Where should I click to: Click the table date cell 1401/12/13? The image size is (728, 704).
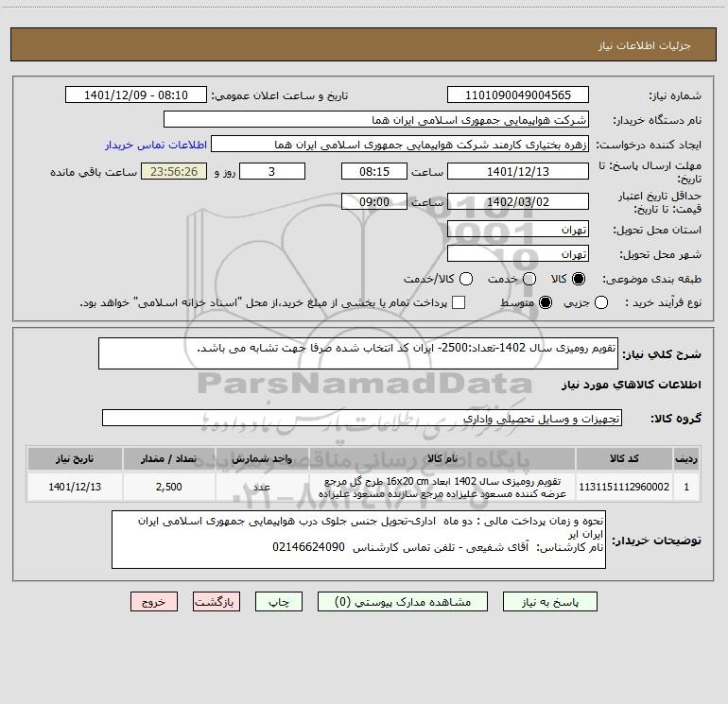coord(75,487)
